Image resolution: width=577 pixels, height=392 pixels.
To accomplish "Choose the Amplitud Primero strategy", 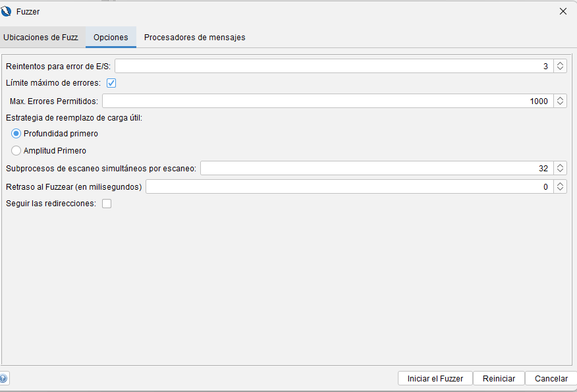I will click(x=16, y=150).
